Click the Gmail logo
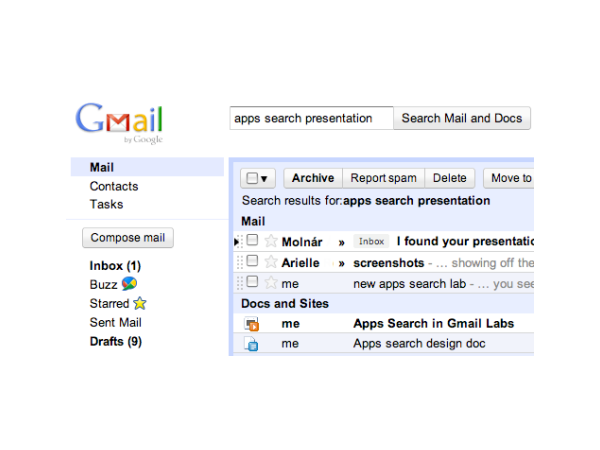This screenshot has height=450, width=600. (x=119, y=122)
